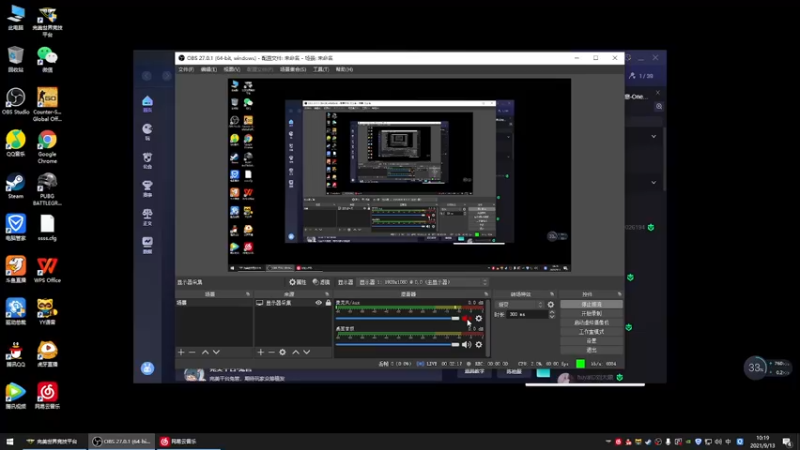Open the scene transition type dropdown
This screenshot has width=800, height=450.
519,305
